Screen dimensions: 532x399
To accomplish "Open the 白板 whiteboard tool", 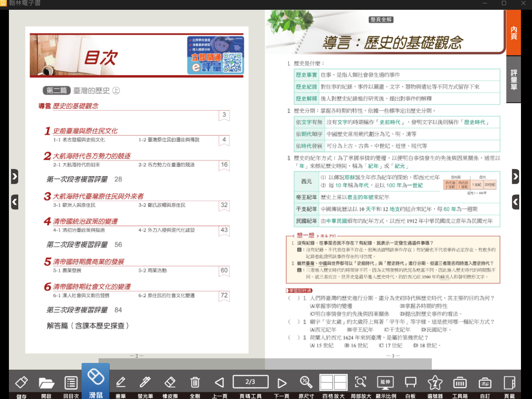I will tap(410, 382).
